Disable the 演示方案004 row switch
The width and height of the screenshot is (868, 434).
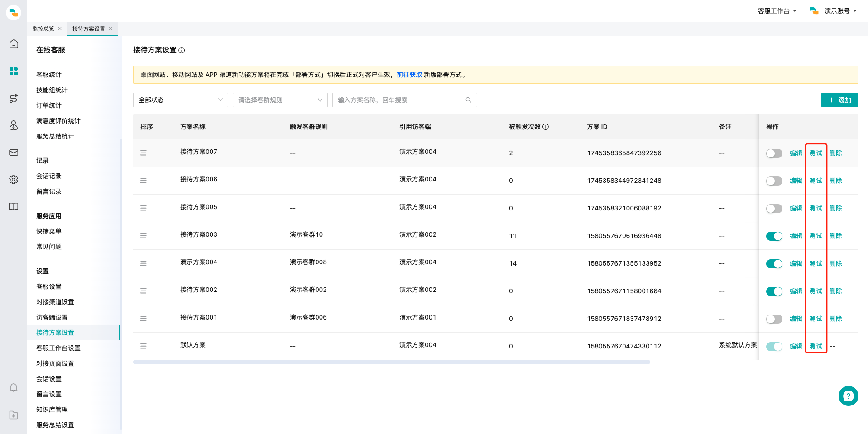pyautogui.click(x=774, y=264)
